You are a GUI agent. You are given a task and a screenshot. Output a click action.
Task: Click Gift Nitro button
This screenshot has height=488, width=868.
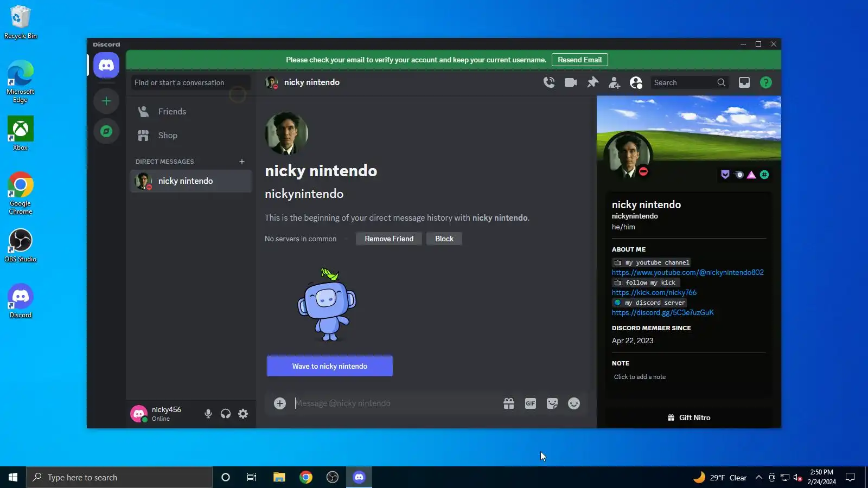click(689, 418)
